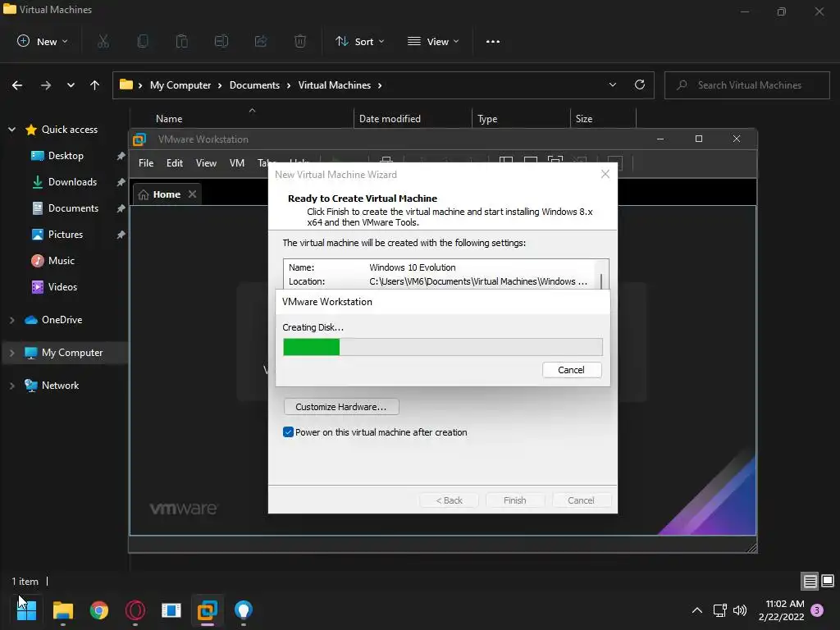Click the volume speaker tray icon
Image resolution: width=840 pixels, height=630 pixels.
740,610
